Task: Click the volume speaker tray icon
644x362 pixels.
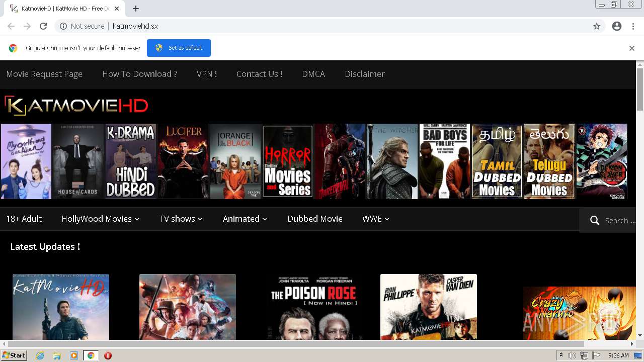Action: (572, 355)
